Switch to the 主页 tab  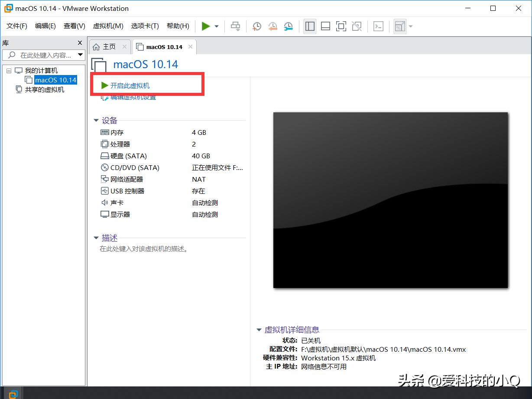tap(109, 46)
